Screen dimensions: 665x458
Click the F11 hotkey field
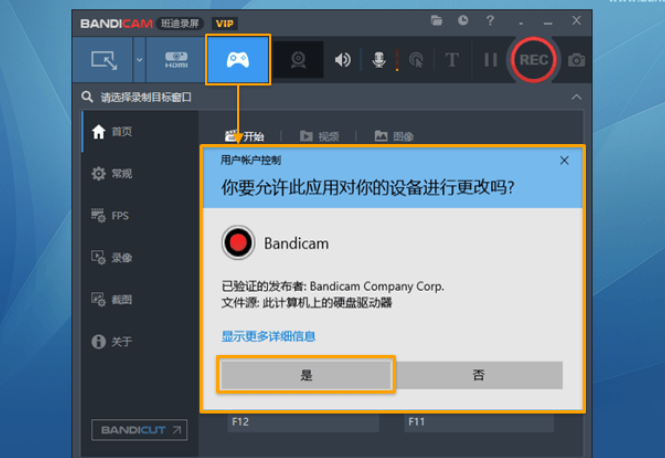(x=479, y=422)
